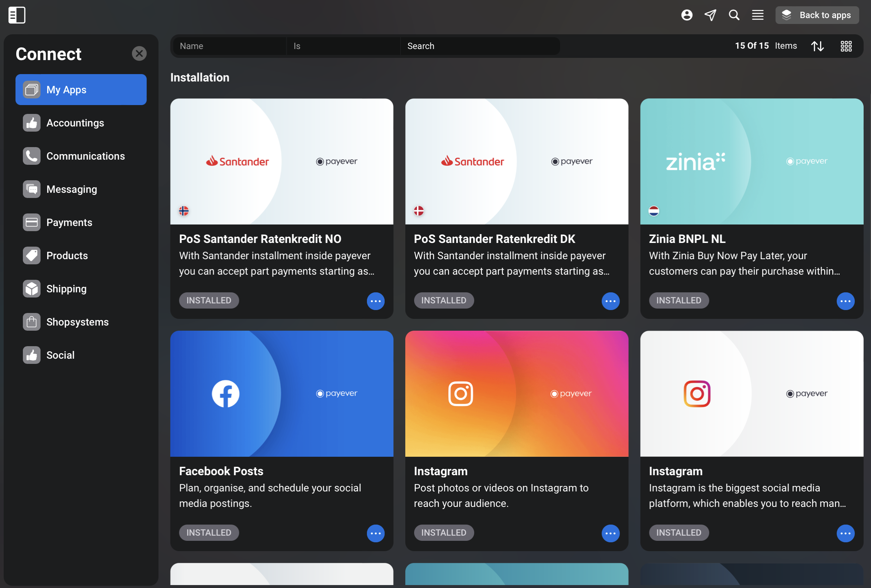Open Social category
Screen dimensions: 871x588
(81, 355)
